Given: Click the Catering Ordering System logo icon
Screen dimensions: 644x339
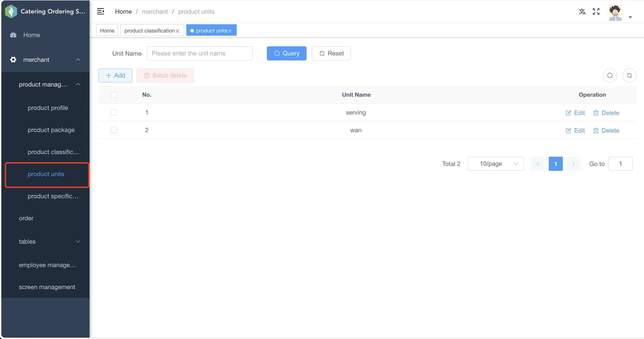Looking at the screenshot, I should tap(11, 11).
